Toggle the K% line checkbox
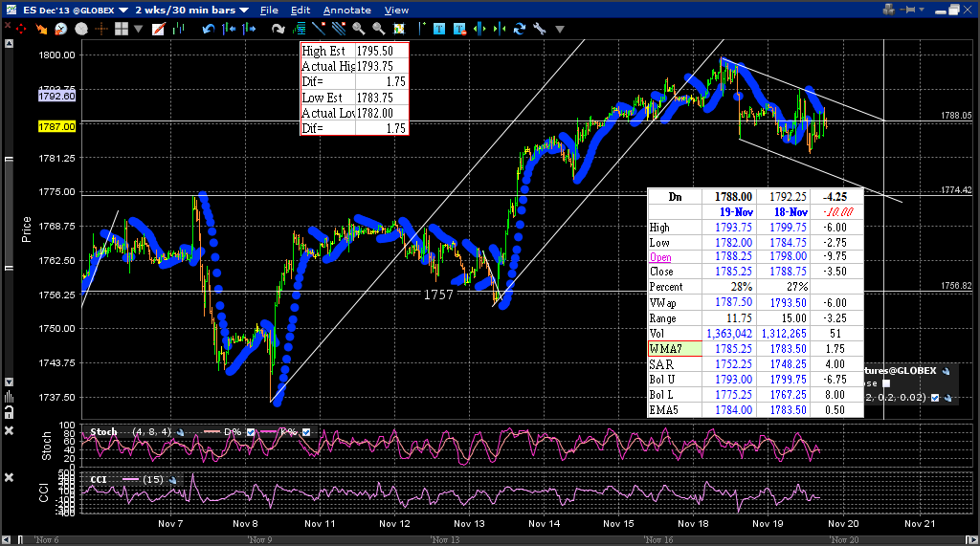Screen dimensions: 980x546 pos(306,432)
